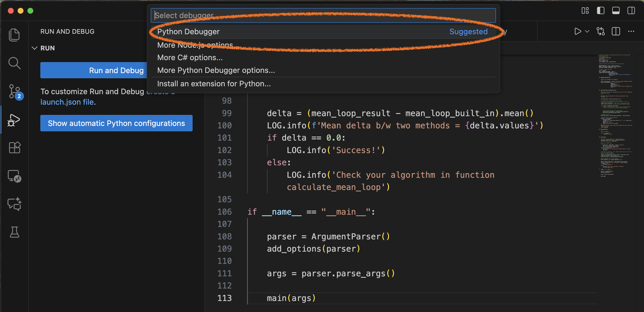Toggle the bottom panel
Viewport: 644px width, 312px height.
point(616,11)
